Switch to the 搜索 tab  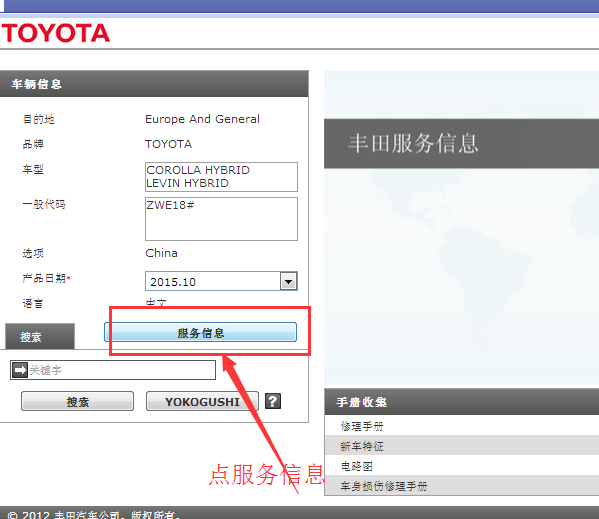click(x=40, y=336)
